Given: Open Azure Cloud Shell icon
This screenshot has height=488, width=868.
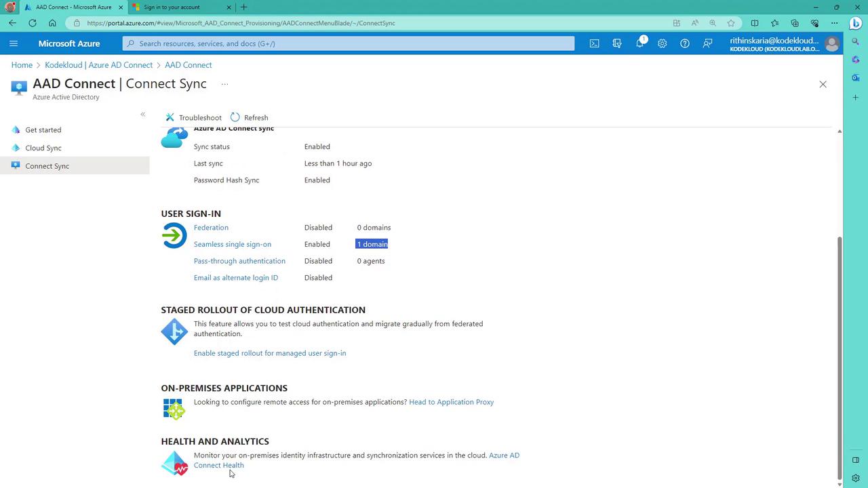Looking at the screenshot, I should [x=594, y=43].
